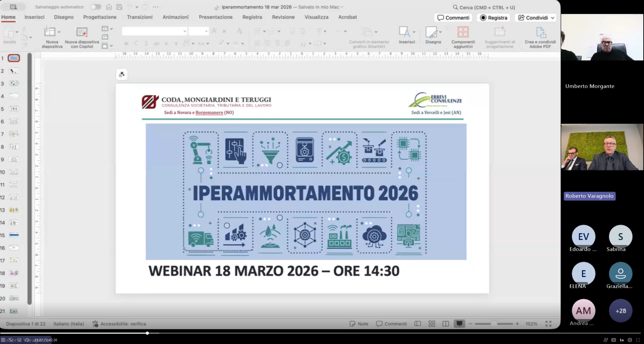The width and height of the screenshot is (644, 344).
Task: Click zoom in plus button
Action: 517,324
